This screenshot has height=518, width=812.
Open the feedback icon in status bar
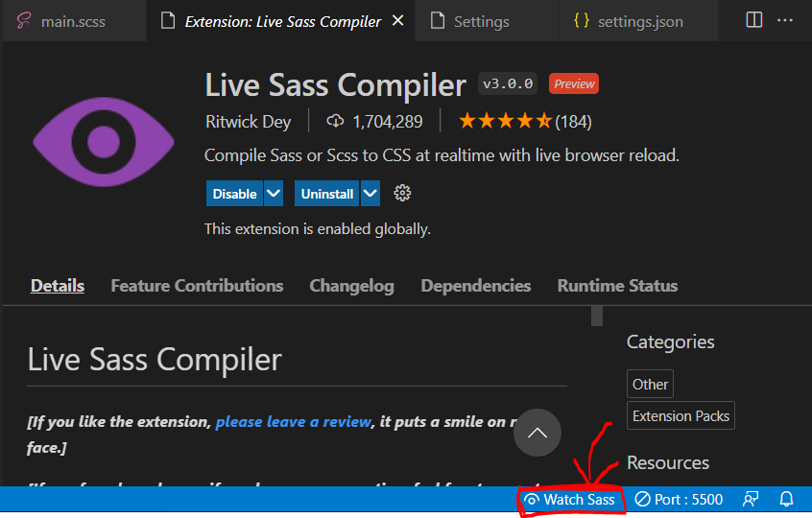[x=751, y=500]
